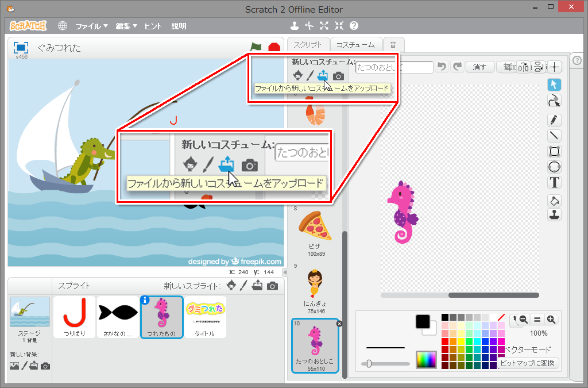588x388 pixels.
Task: Create new sprite from camera
Action: (273, 286)
